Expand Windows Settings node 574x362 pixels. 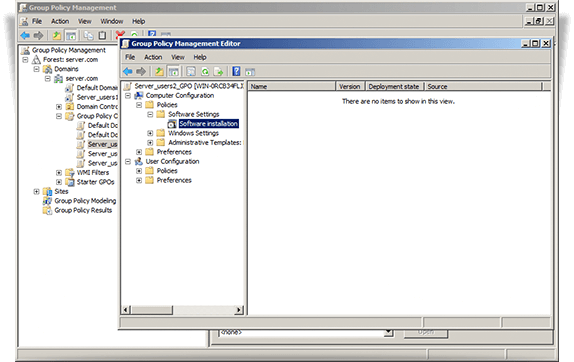coord(150,133)
